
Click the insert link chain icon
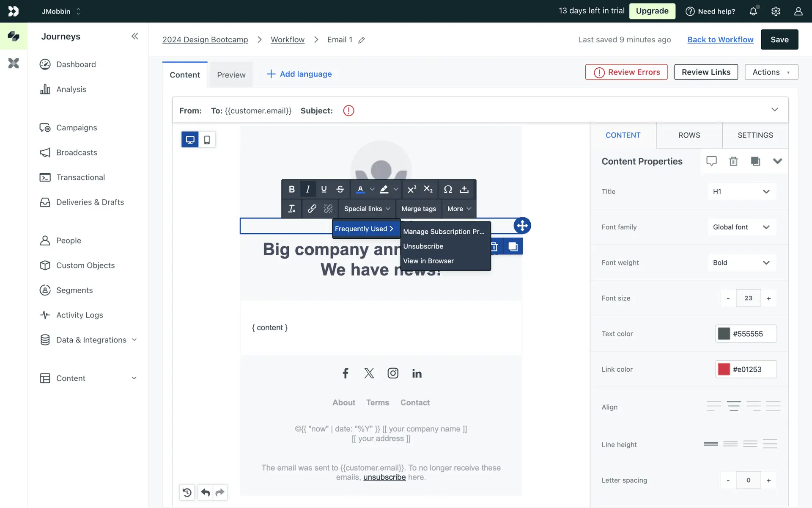[x=312, y=209]
